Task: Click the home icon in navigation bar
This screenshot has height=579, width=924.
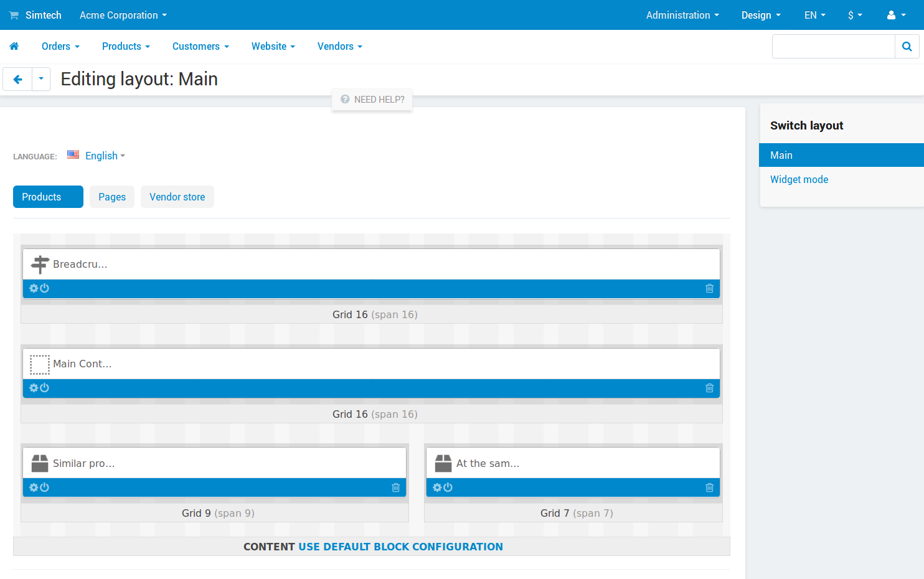Action: pyautogui.click(x=14, y=46)
